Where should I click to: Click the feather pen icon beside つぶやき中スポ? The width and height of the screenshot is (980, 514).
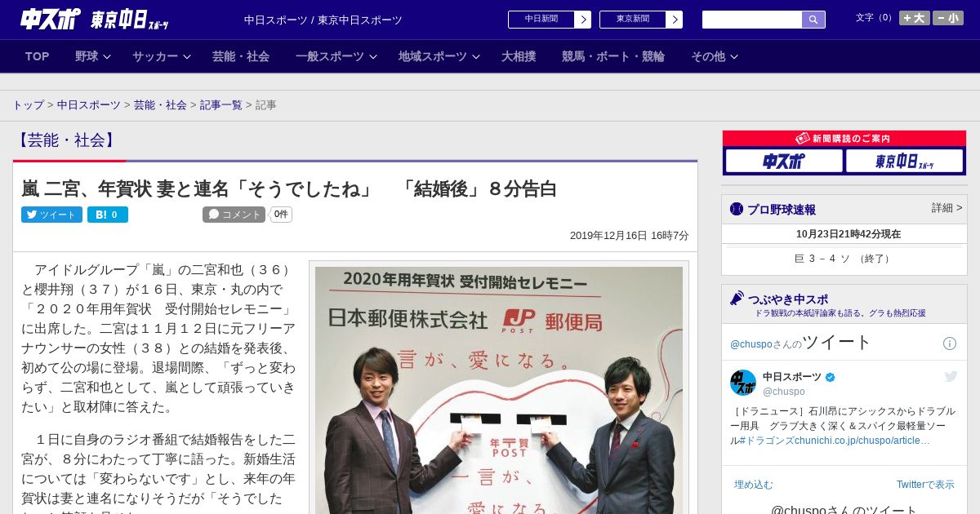pos(737,299)
